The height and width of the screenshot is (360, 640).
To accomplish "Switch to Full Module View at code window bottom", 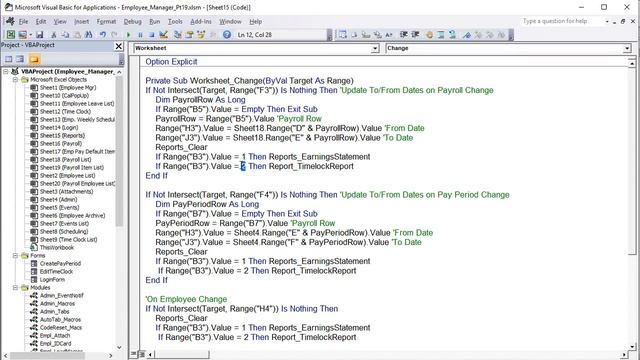I will click(142, 354).
